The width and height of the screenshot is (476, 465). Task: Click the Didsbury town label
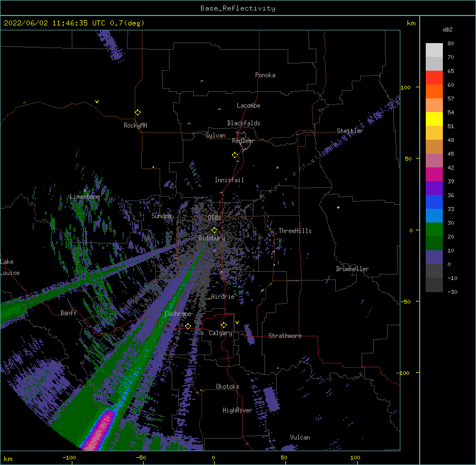pos(211,238)
